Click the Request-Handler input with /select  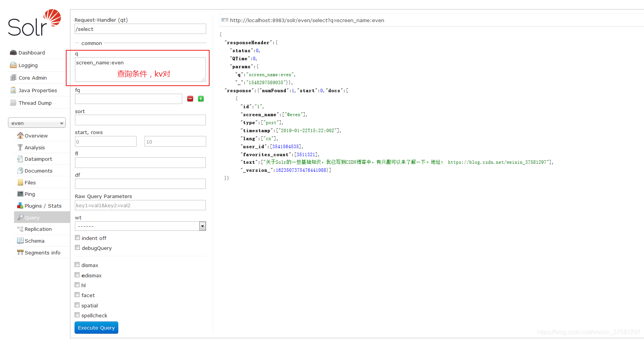point(140,29)
